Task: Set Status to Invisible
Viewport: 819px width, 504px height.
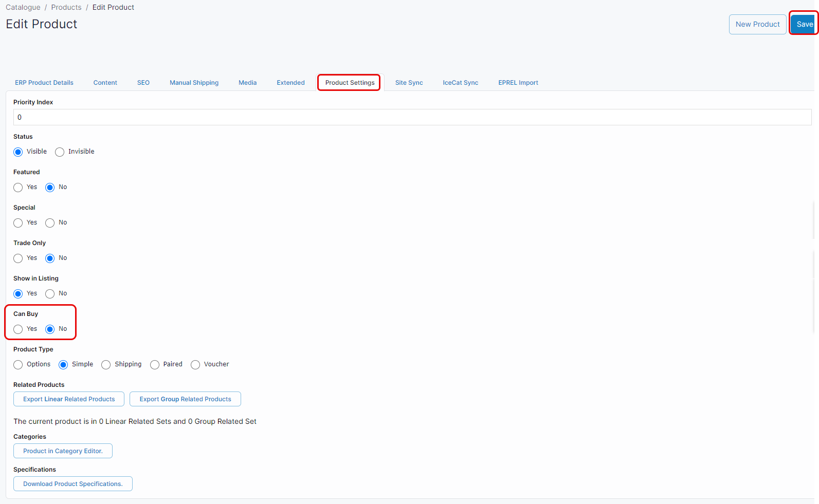Action: coord(60,152)
